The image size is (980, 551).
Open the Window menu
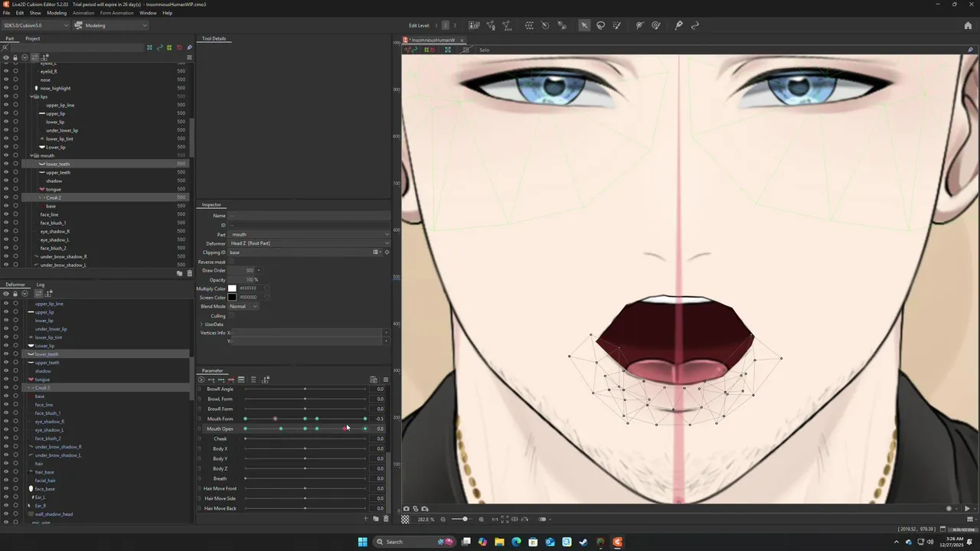click(148, 13)
